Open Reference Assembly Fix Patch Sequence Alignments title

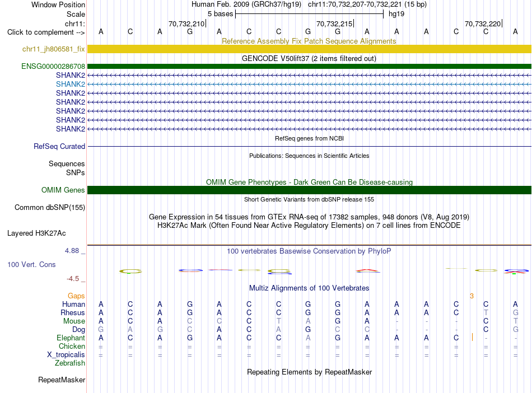click(309, 41)
